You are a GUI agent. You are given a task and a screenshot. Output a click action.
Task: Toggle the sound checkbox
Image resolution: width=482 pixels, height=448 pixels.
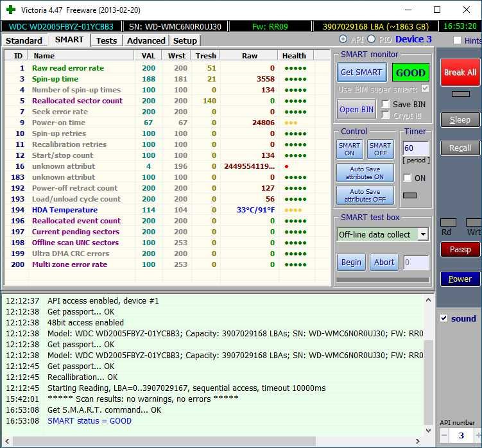point(444,318)
